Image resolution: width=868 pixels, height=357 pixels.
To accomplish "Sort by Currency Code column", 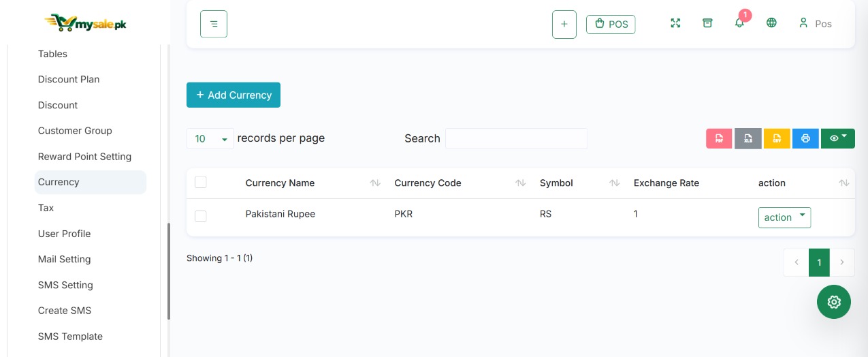I will point(521,183).
